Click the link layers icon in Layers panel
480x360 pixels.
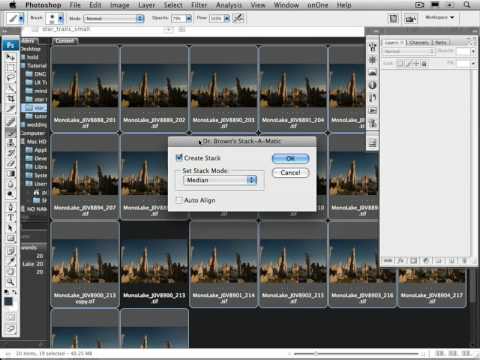point(388,261)
